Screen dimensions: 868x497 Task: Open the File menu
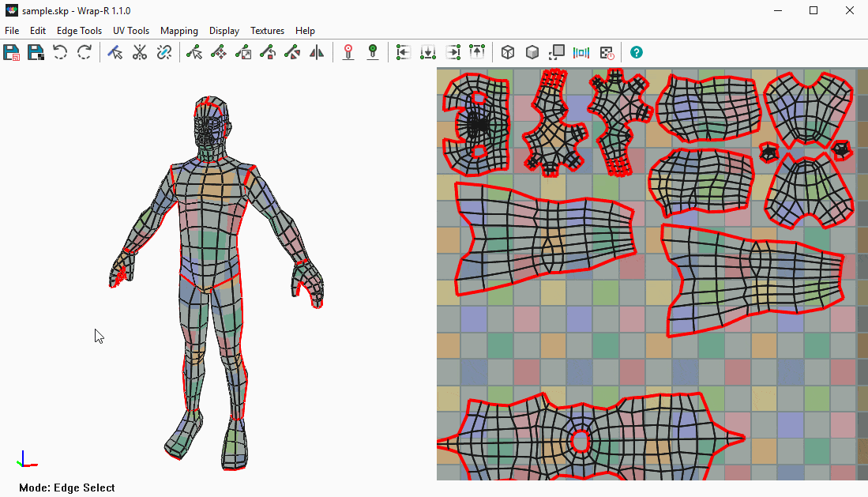pyautogui.click(x=12, y=31)
